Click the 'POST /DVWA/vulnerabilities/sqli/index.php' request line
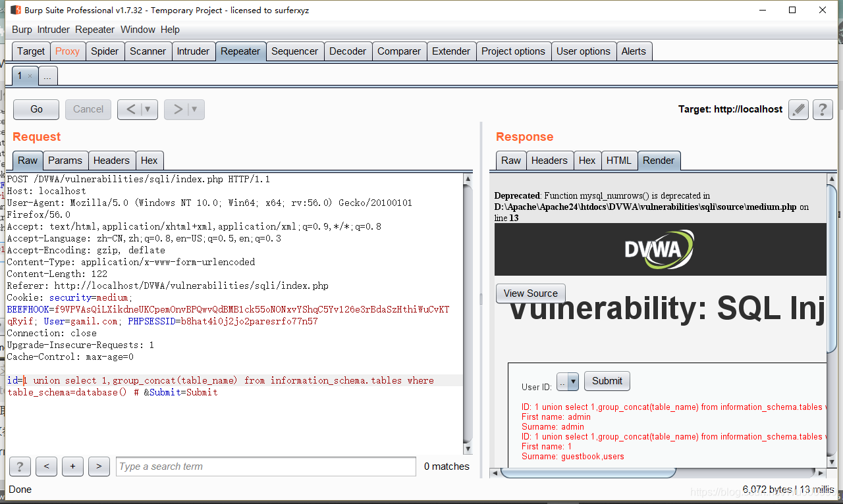843x504 pixels. (138, 179)
